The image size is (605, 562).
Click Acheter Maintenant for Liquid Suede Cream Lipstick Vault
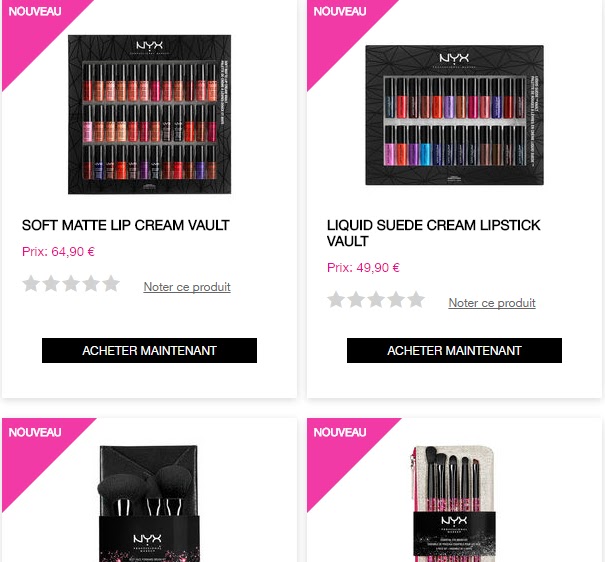point(454,350)
